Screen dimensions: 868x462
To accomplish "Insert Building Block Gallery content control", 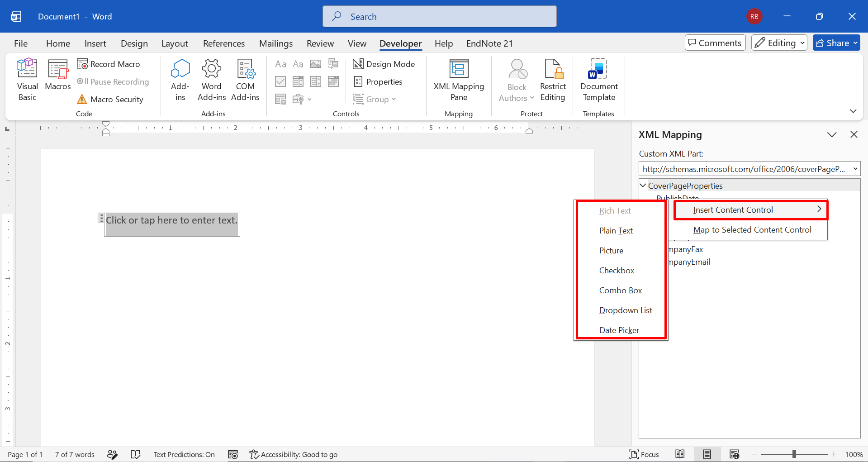I will click(x=333, y=64).
